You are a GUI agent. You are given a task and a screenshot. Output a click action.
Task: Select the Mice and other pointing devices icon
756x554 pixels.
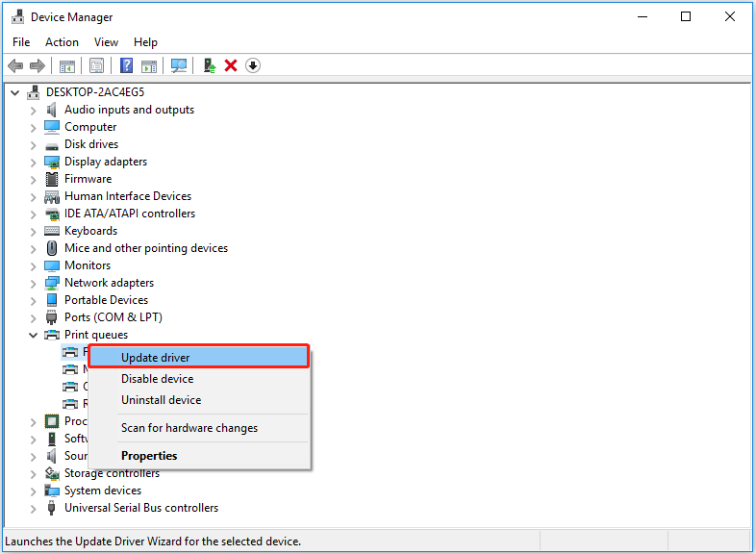coord(52,248)
